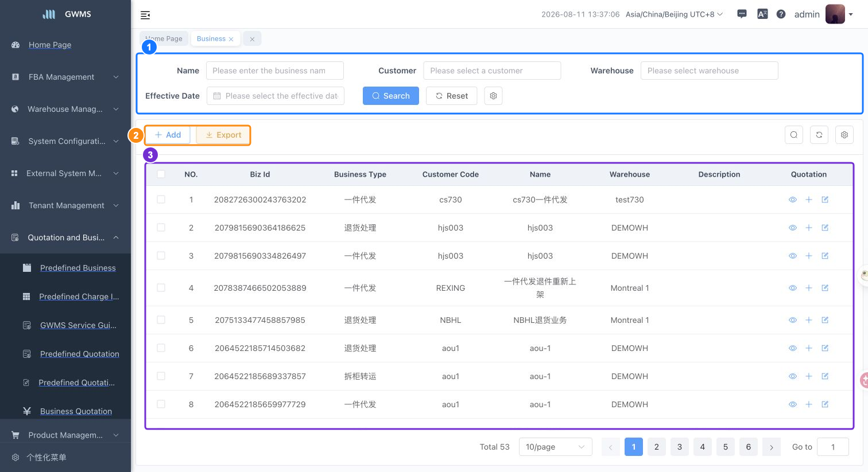The width and height of the screenshot is (868, 472).
Task: Check the checkbox for row 6
Action: (x=161, y=348)
